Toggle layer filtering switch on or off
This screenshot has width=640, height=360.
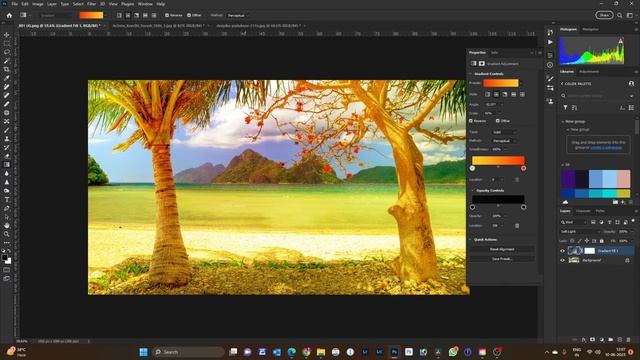(x=633, y=221)
